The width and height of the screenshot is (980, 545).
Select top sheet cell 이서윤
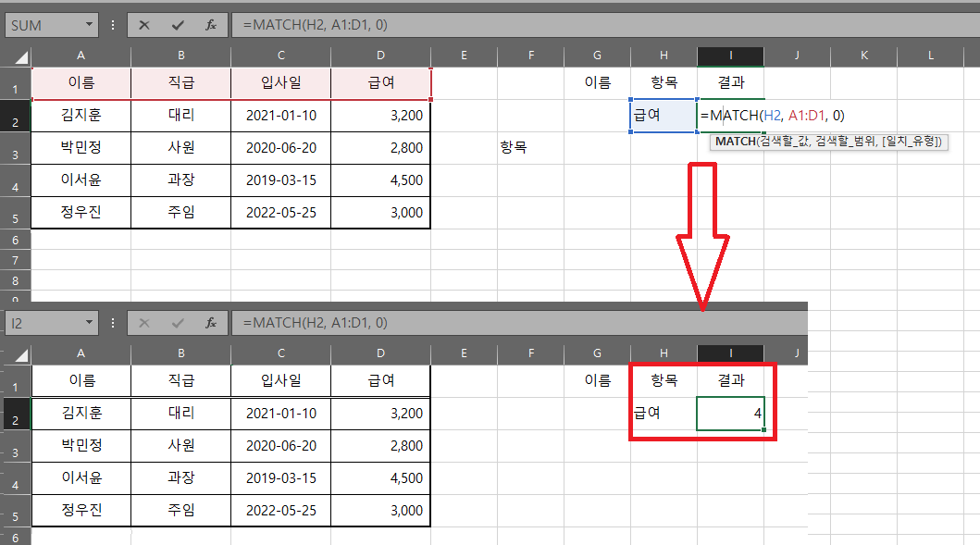[x=81, y=180]
